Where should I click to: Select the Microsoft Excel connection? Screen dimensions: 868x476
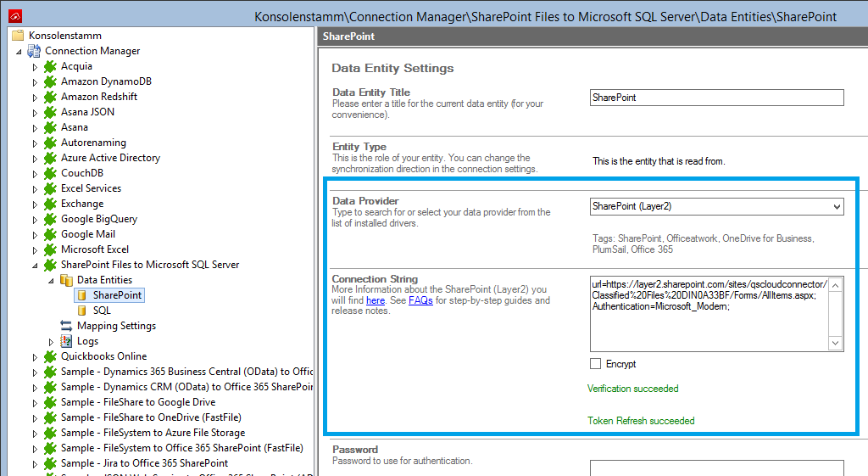95,249
